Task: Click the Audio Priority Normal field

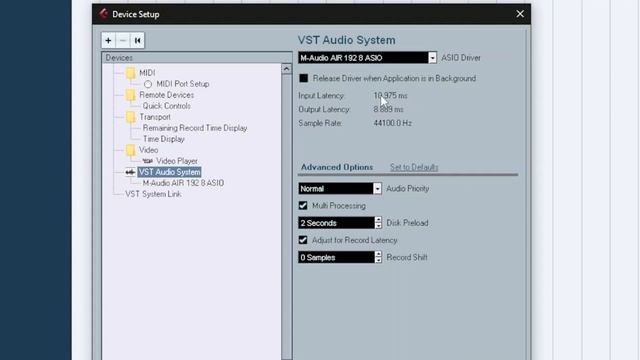Action: (336, 189)
